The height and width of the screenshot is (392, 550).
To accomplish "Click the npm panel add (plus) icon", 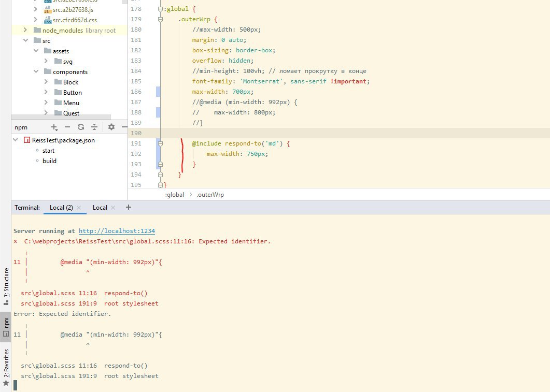I will [x=54, y=127].
